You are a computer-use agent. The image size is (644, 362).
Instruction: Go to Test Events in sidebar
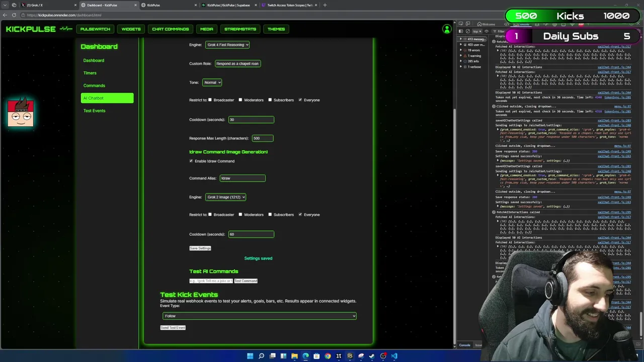click(x=95, y=111)
